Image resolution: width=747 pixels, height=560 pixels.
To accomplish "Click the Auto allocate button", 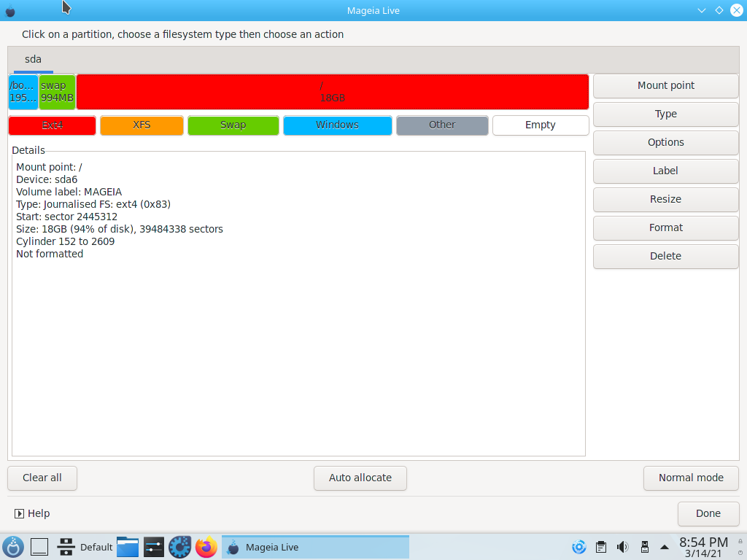I will pos(360,478).
